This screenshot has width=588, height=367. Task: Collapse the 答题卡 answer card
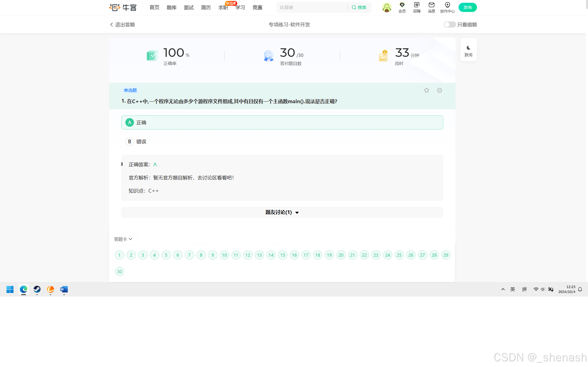(x=123, y=239)
